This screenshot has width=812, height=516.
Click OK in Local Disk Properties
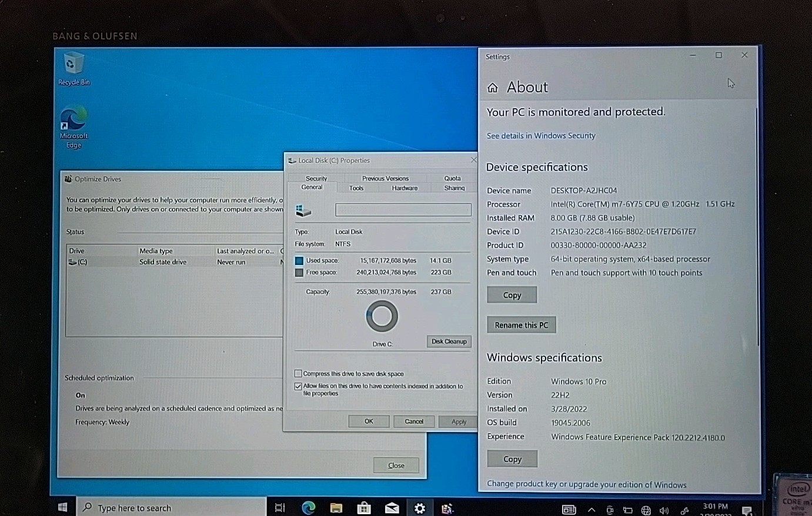click(369, 421)
